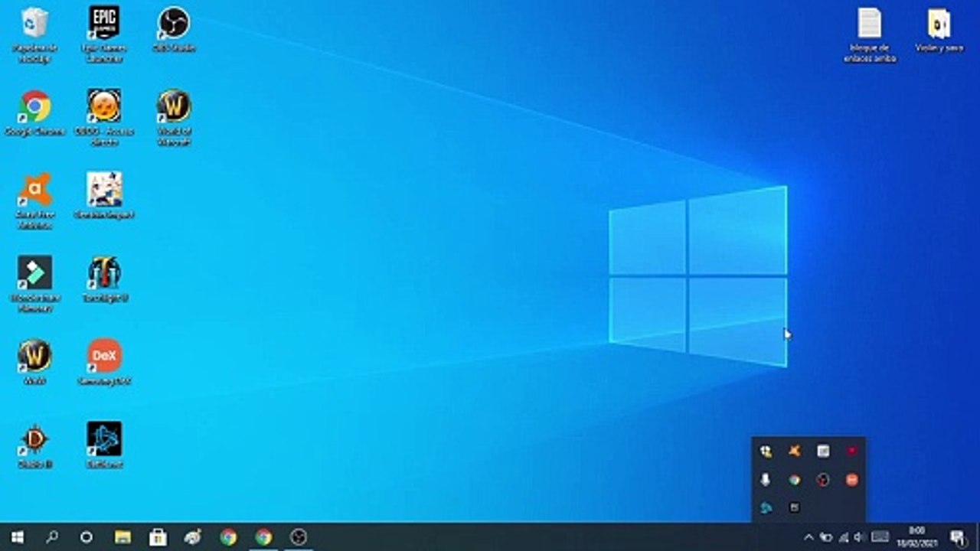This screenshot has height=551, width=980.
Task: Click the black square icon in tray overflow
Action: point(794,507)
